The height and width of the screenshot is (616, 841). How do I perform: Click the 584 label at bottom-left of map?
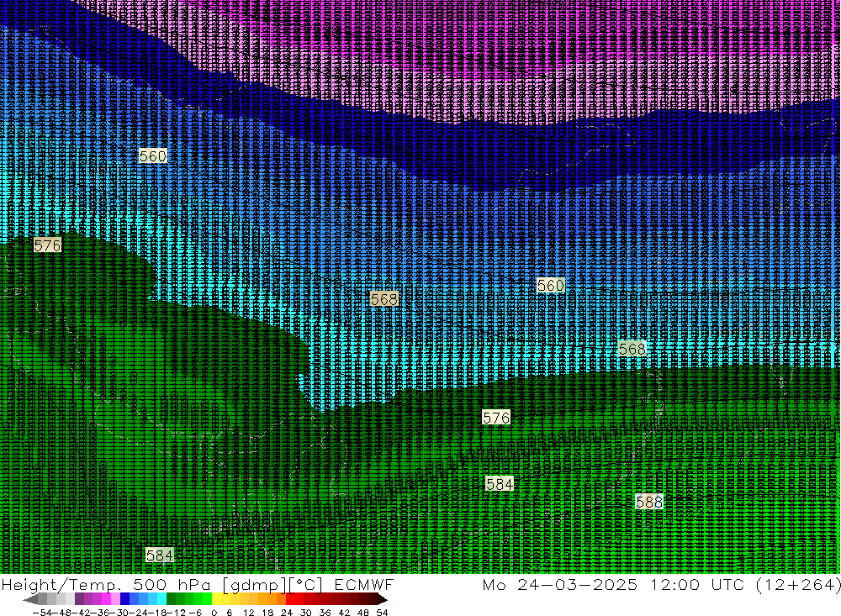point(159,555)
